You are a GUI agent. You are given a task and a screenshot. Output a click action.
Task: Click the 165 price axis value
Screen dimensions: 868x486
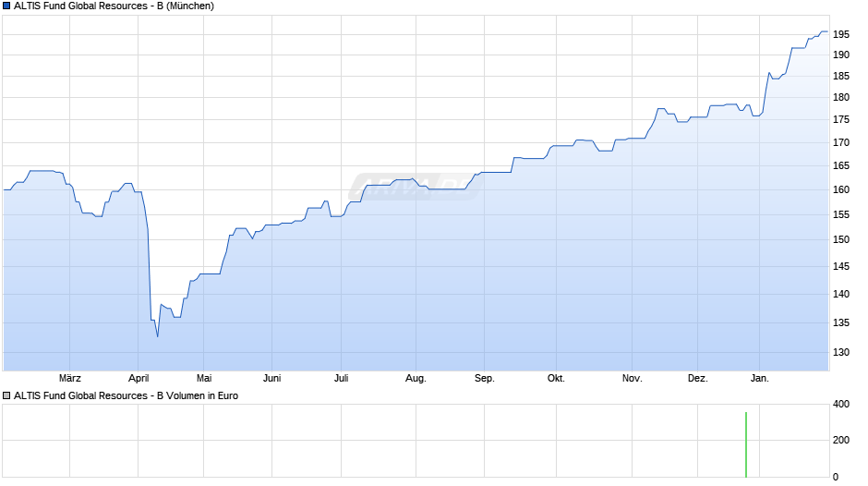(841, 165)
